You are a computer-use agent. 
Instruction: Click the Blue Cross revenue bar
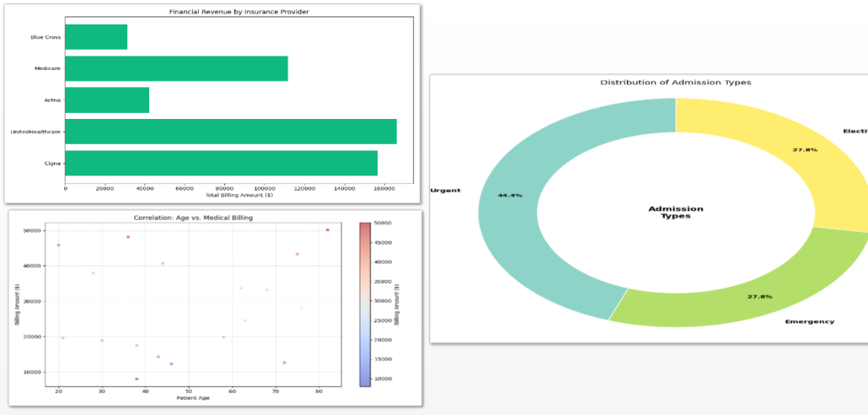click(x=96, y=37)
